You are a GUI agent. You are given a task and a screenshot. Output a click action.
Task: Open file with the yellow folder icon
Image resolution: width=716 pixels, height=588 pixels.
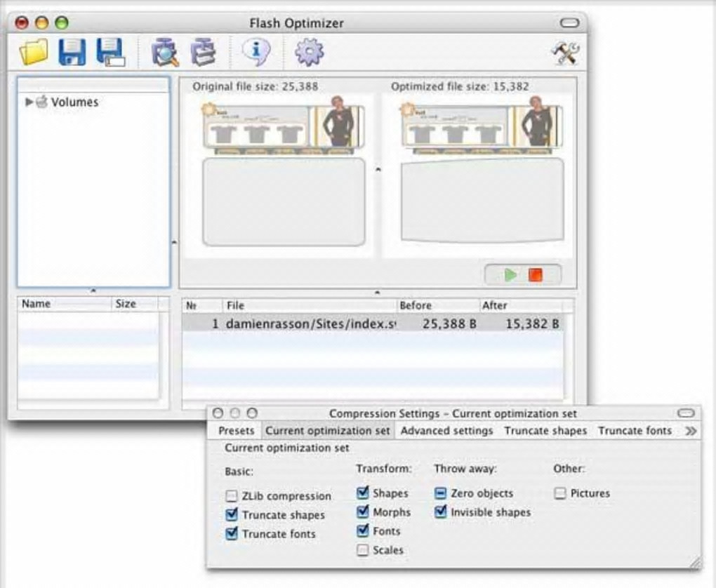[x=34, y=52]
